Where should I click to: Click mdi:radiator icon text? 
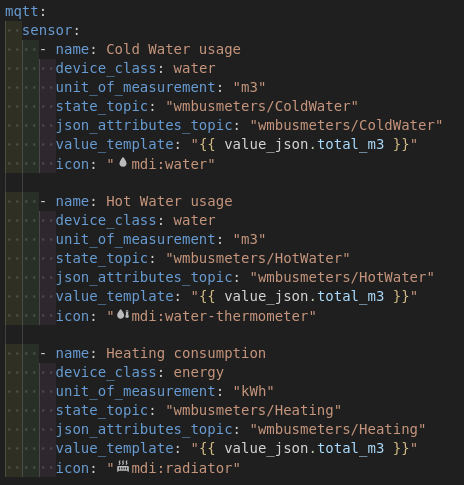(182, 468)
